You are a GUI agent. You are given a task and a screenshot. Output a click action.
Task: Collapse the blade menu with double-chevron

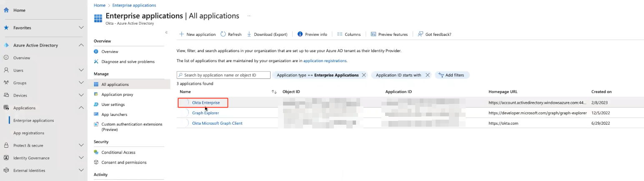(166, 32)
